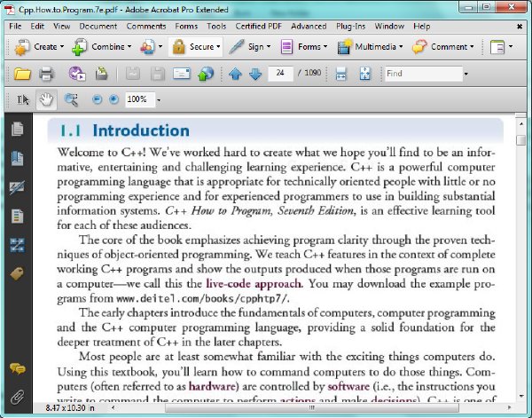Open the Tags panel in sidebar
Viewport: 532px width, 418px height.
17,273
